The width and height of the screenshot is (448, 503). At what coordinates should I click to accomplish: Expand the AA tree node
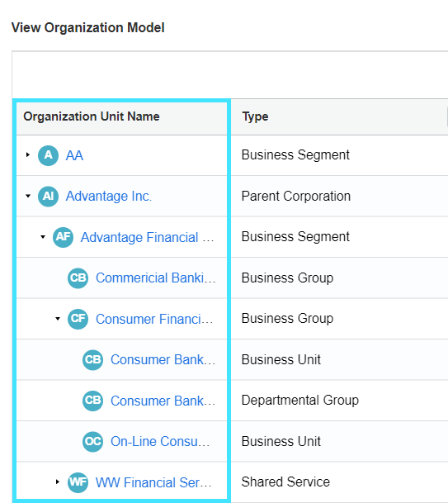[28, 155]
